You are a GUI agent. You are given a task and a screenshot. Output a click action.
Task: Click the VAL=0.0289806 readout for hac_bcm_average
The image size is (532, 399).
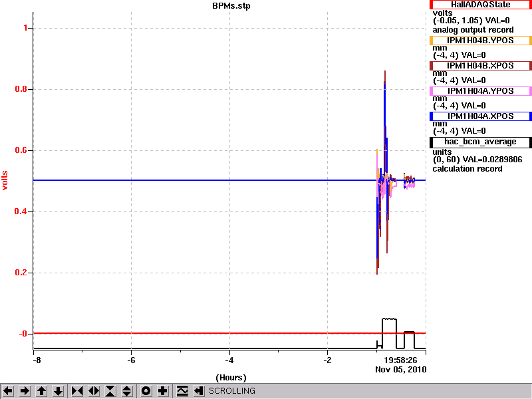point(492,160)
